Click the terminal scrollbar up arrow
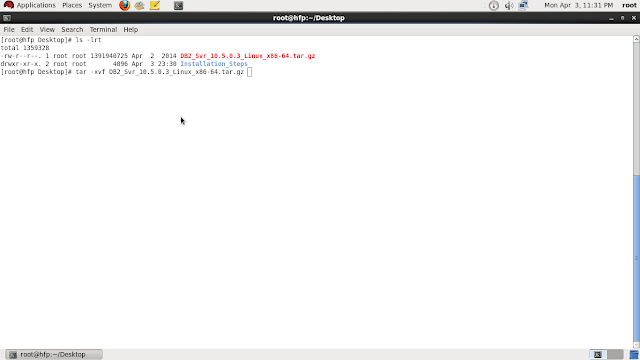Viewport: 640px width, 360px height. pyautogui.click(x=636, y=39)
